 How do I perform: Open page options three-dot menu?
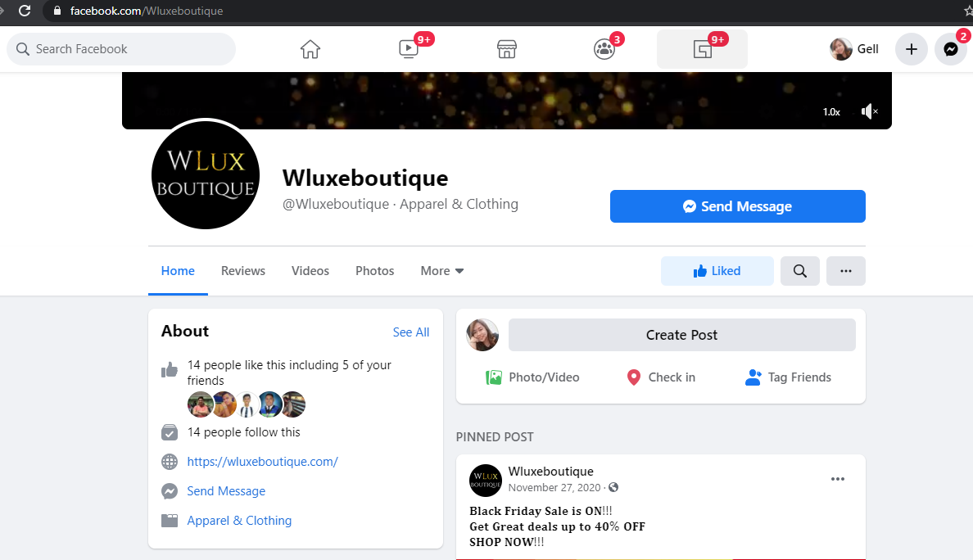point(846,271)
